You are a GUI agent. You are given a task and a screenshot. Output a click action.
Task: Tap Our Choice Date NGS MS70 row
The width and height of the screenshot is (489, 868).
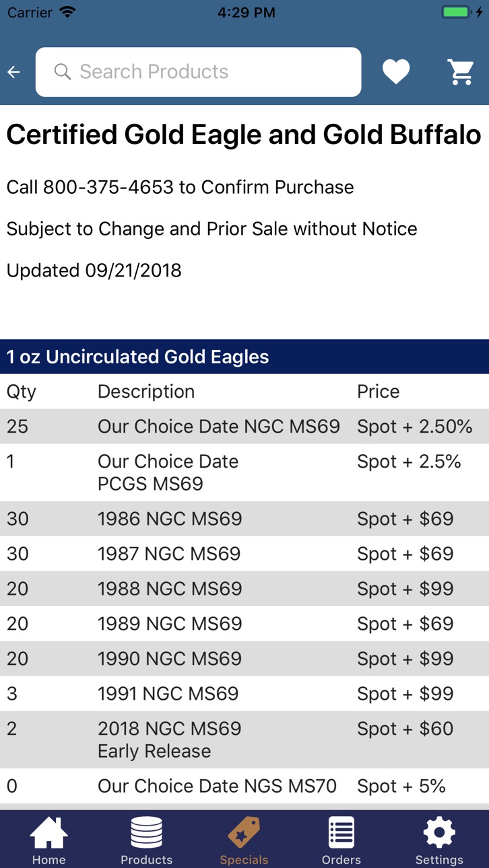tap(244, 786)
